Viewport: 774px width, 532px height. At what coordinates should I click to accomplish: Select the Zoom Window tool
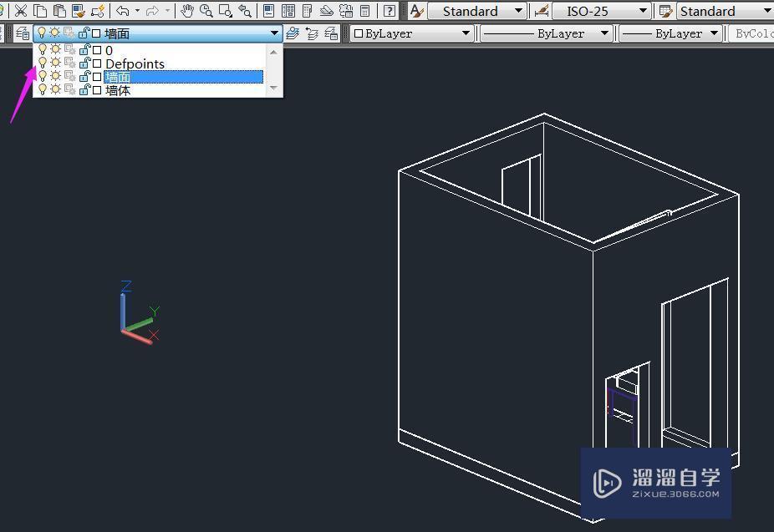(x=225, y=10)
